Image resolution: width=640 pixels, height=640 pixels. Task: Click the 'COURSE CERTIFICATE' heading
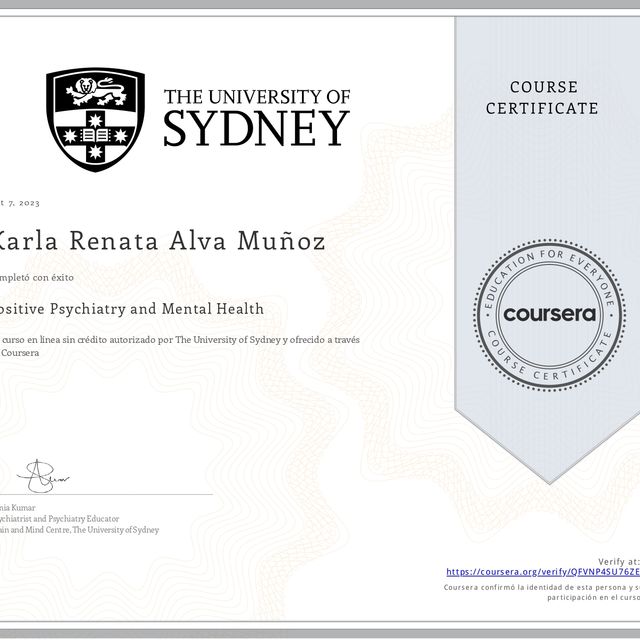542,98
